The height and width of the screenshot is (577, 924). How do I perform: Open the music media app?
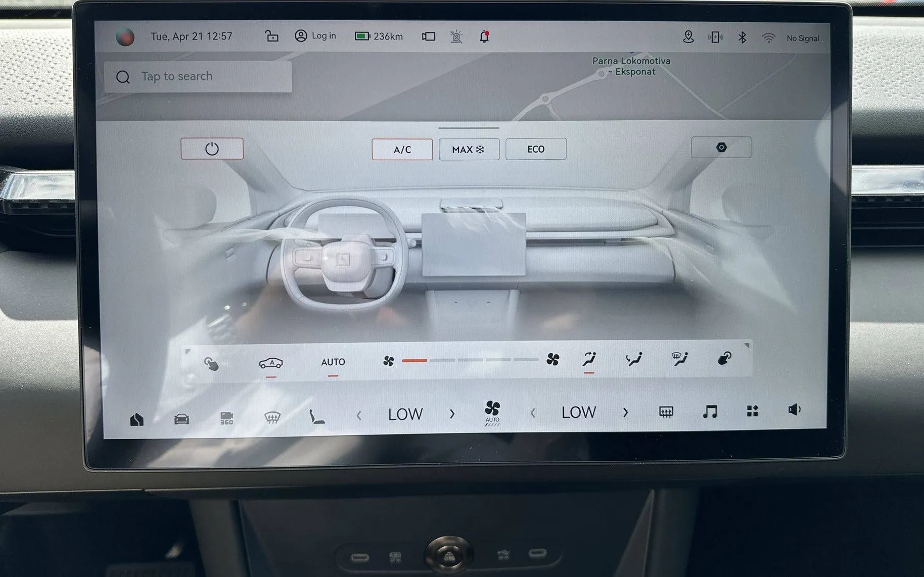710,412
